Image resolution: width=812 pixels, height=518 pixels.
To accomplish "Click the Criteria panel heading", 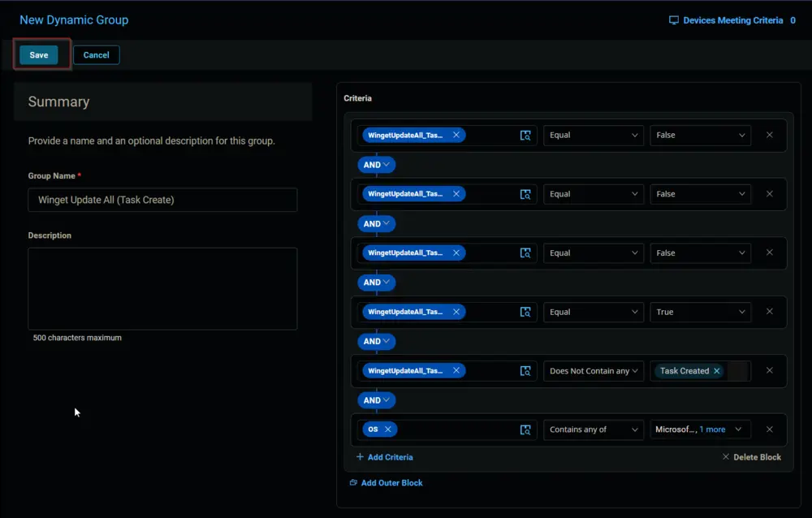I will pyautogui.click(x=358, y=98).
